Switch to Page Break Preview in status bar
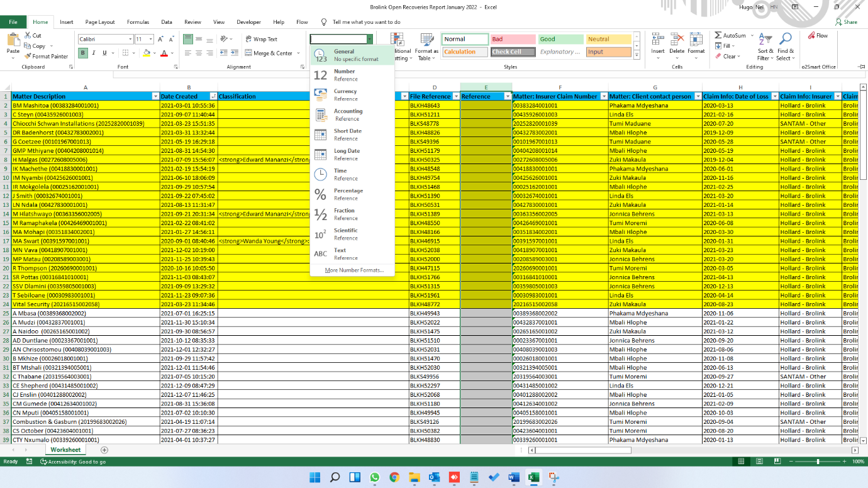The height and width of the screenshot is (488, 868). point(778,462)
